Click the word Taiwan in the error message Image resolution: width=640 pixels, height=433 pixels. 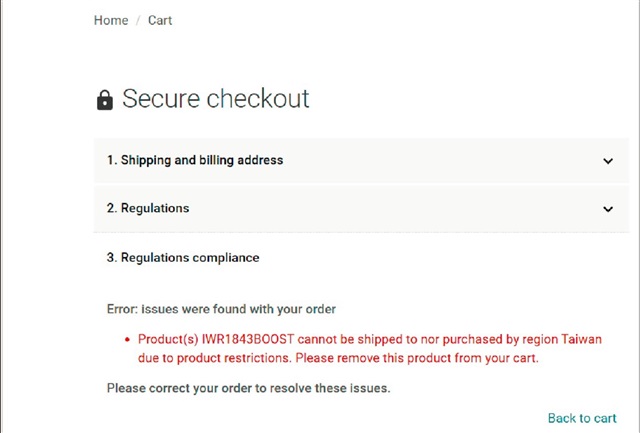tap(581, 339)
